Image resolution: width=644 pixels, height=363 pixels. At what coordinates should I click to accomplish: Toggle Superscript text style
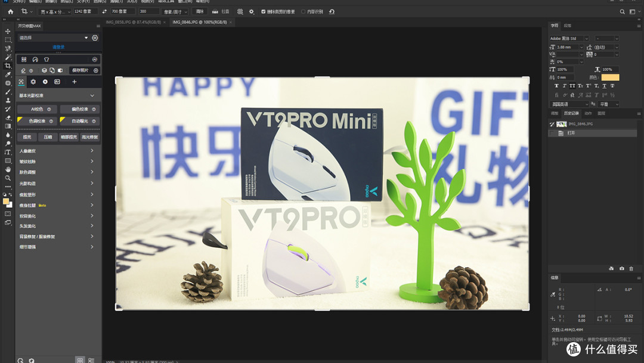(x=588, y=86)
